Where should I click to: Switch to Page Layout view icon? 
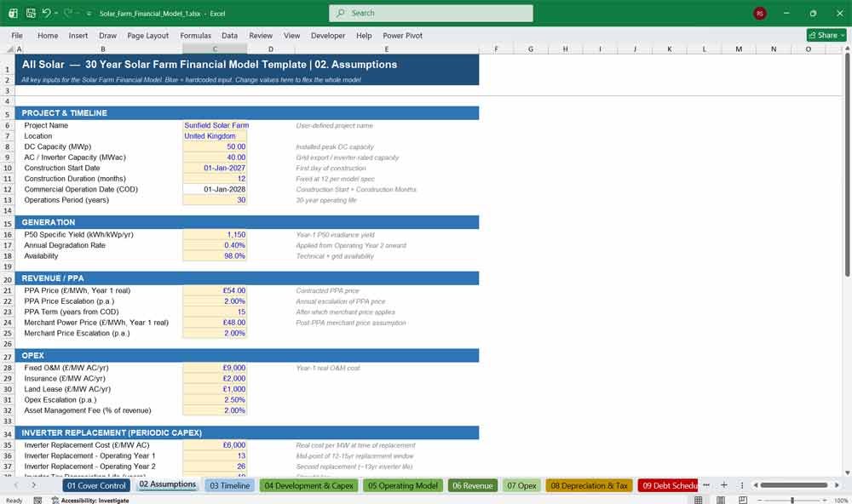[x=721, y=500]
